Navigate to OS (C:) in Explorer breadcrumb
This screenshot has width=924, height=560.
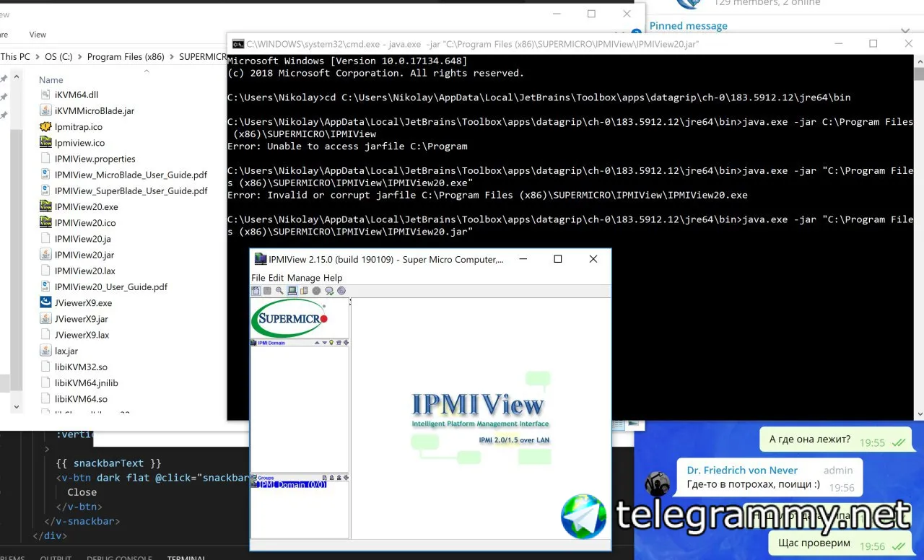pos(60,56)
